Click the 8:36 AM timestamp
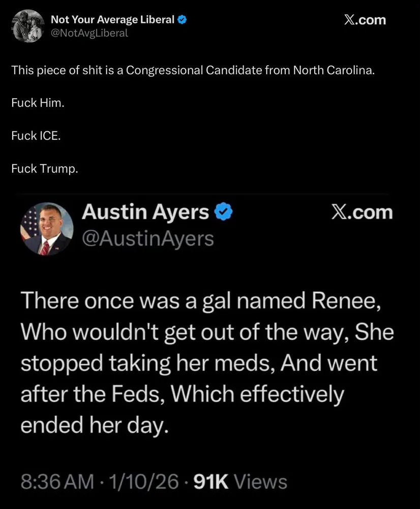This screenshot has width=420, height=509. [x=57, y=482]
